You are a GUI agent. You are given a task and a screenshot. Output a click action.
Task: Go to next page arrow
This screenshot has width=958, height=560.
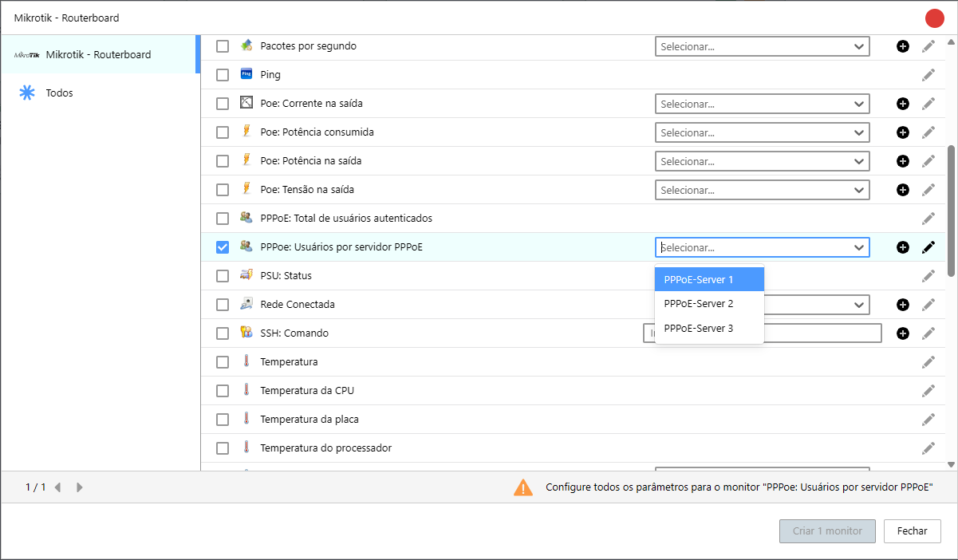pyautogui.click(x=79, y=487)
